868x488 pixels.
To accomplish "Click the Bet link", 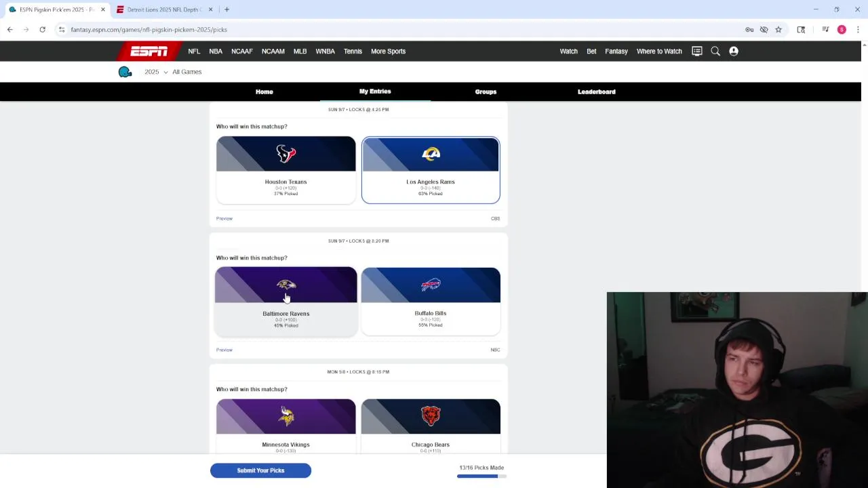I will pos(591,52).
